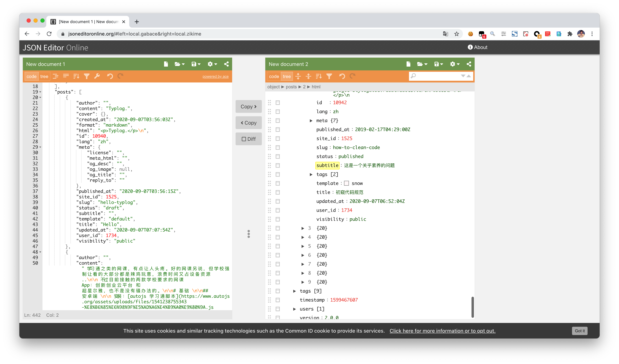Redo action in left panel
The image size is (619, 364).
(x=120, y=76)
